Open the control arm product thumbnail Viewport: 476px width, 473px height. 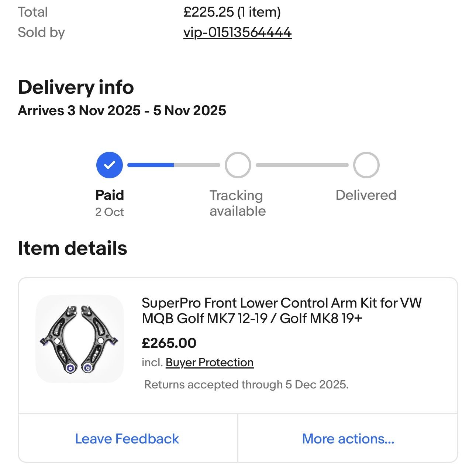(80, 339)
